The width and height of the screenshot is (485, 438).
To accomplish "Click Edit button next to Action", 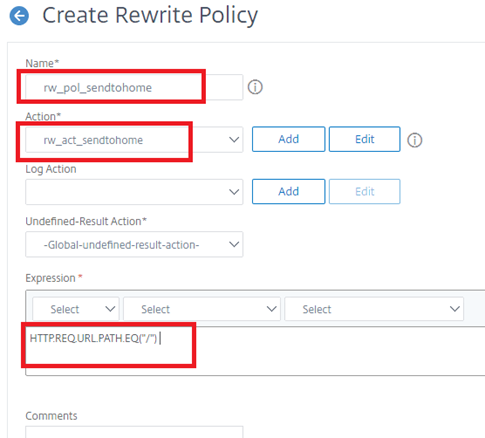I will tap(364, 139).
